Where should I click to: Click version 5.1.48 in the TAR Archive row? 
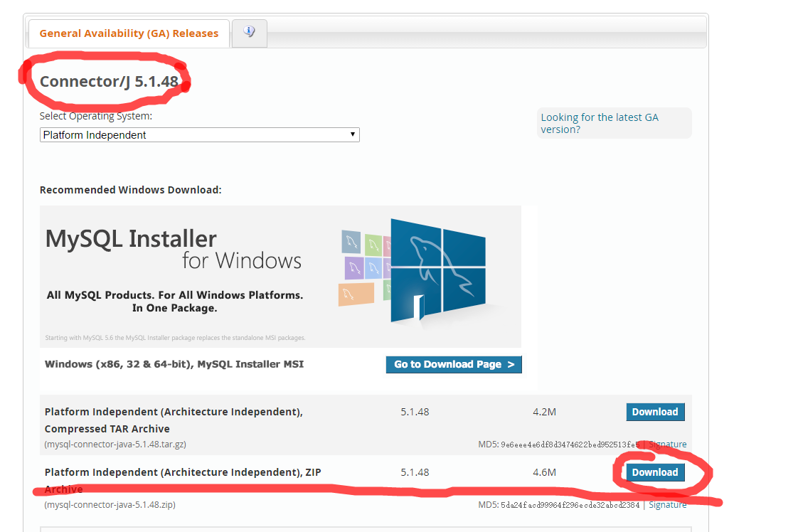coord(415,412)
